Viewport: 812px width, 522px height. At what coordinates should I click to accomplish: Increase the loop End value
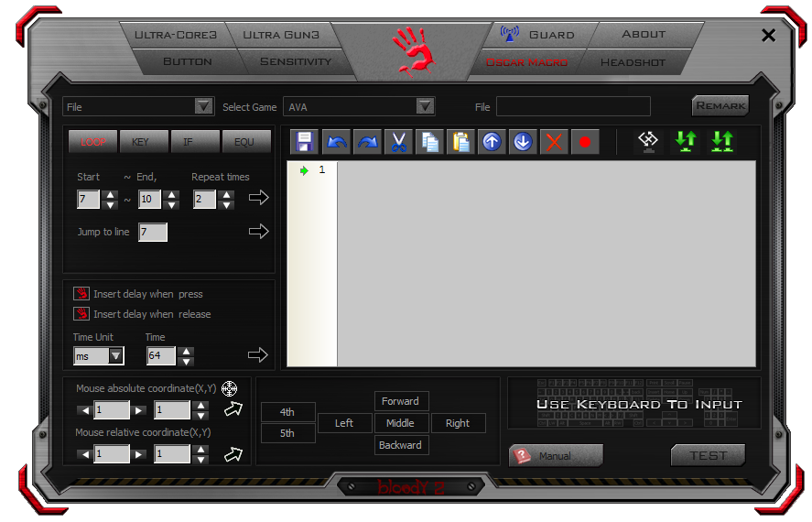171,195
